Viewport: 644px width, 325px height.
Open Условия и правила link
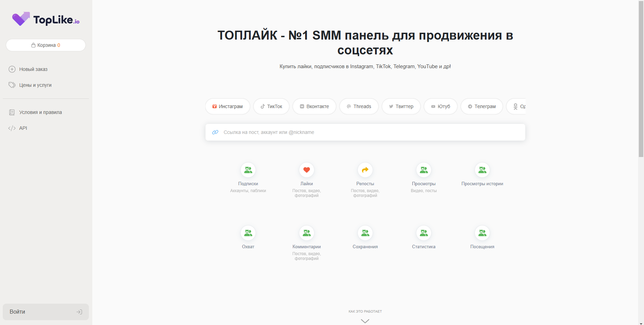point(41,112)
